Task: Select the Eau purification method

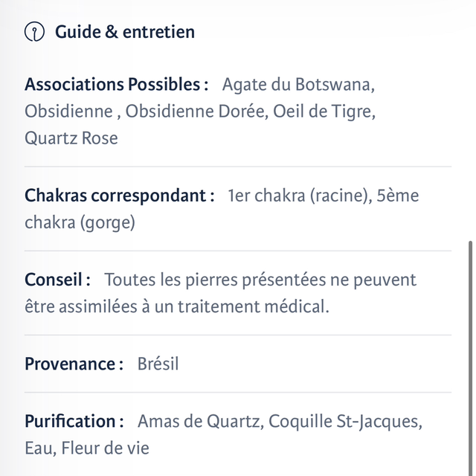Action: point(38,448)
